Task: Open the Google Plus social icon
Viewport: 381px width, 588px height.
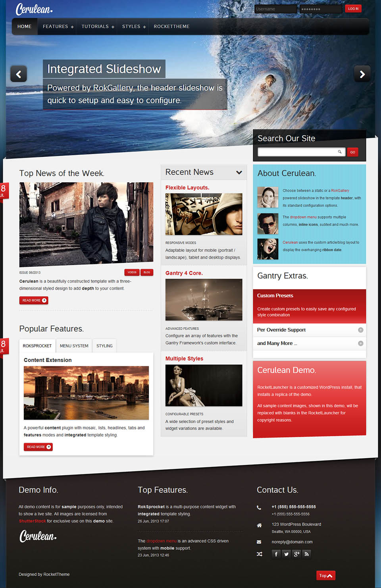Action: coord(296,554)
